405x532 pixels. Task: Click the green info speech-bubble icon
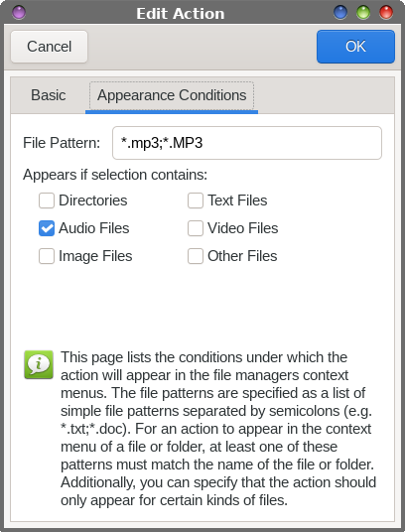(39, 364)
